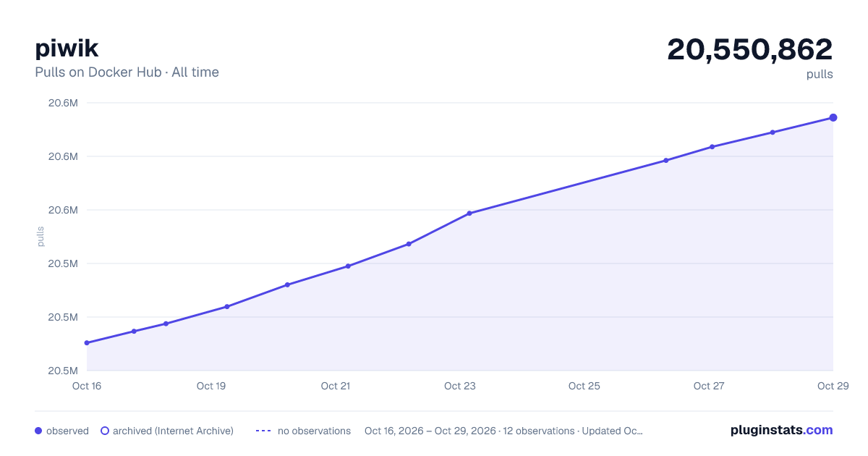Click the data point above Oct 27
This screenshot has height=456, width=868.
click(x=712, y=147)
